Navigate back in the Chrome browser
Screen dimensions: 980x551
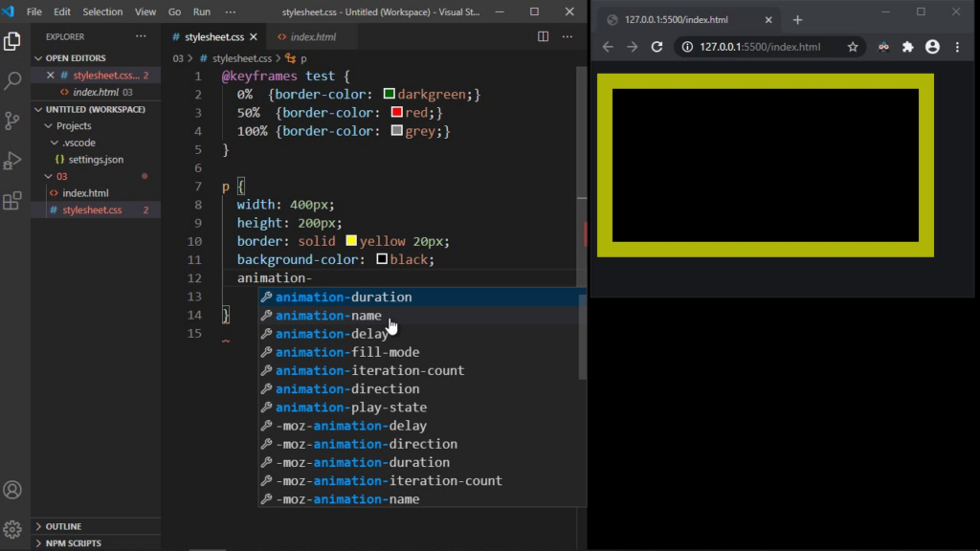pyautogui.click(x=607, y=45)
